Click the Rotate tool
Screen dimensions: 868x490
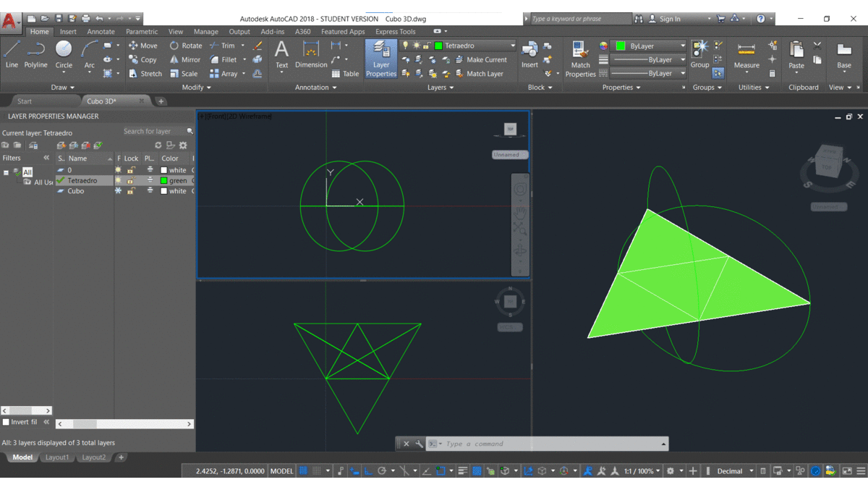(186, 46)
